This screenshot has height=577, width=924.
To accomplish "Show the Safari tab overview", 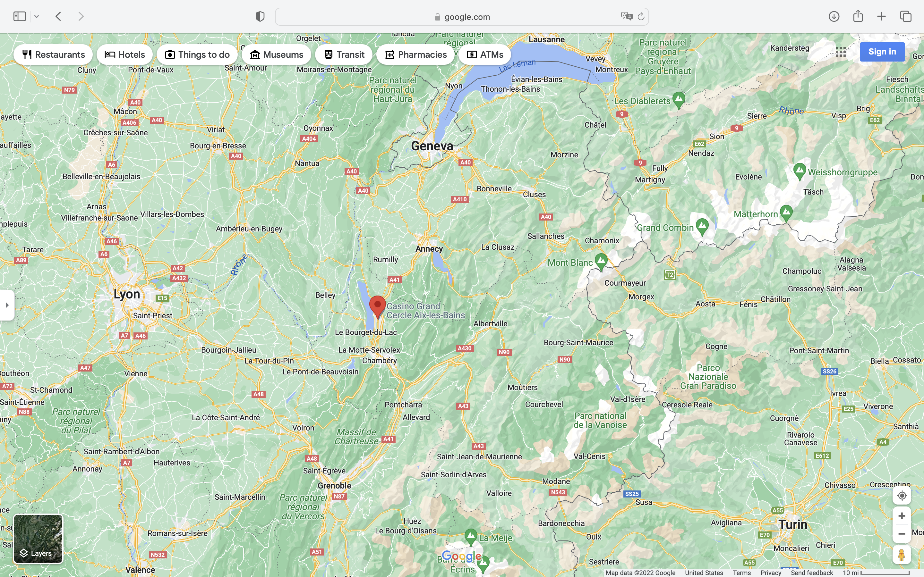I will (x=906, y=16).
